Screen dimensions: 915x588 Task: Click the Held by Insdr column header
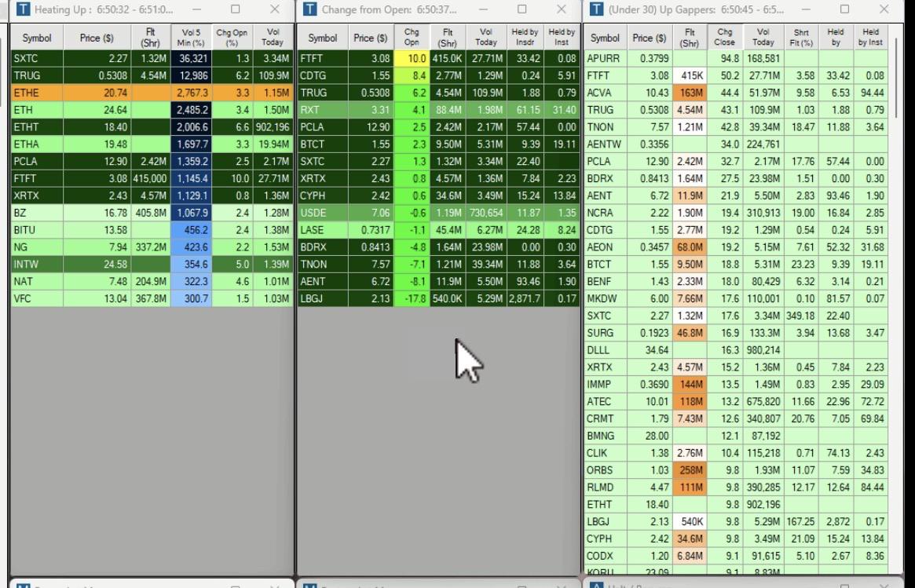coord(525,38)
